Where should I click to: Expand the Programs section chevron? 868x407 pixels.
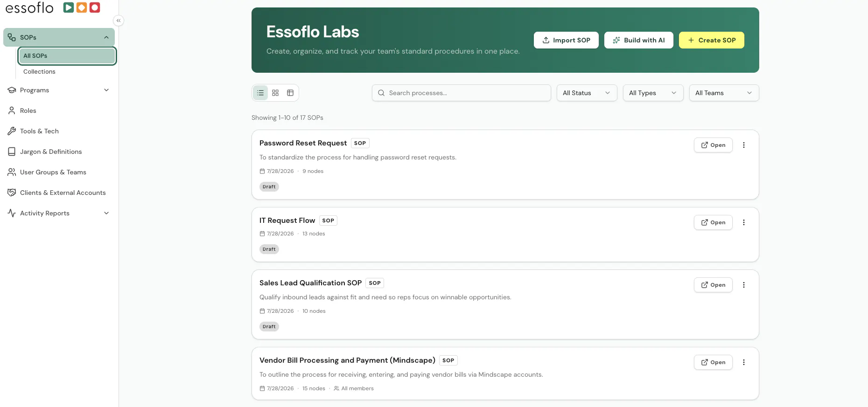coord(106,90)
